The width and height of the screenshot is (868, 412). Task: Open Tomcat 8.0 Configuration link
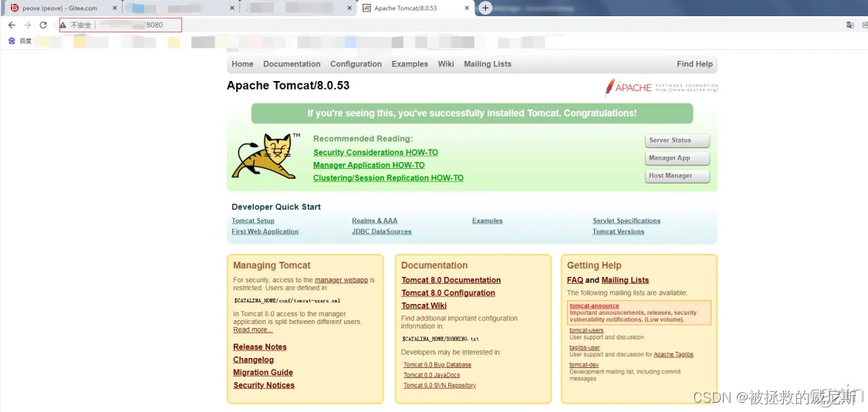448,293
